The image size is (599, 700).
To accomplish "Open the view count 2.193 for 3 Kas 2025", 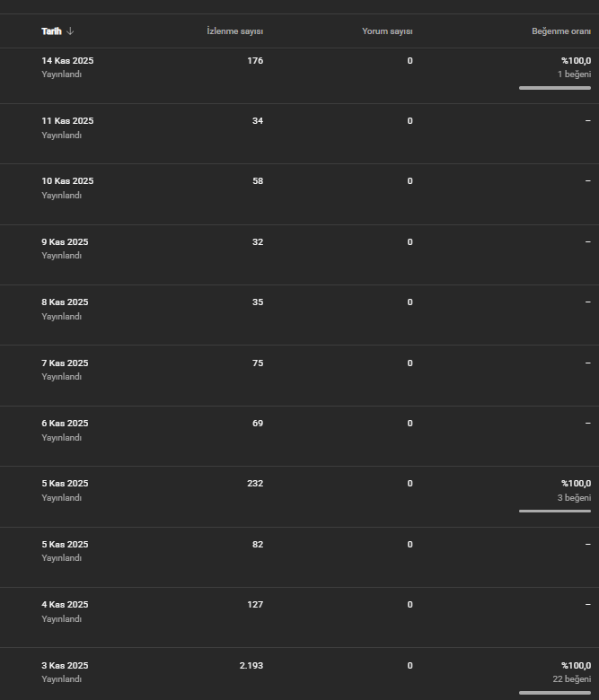I will pyautogui.click(x=251, y=666).
